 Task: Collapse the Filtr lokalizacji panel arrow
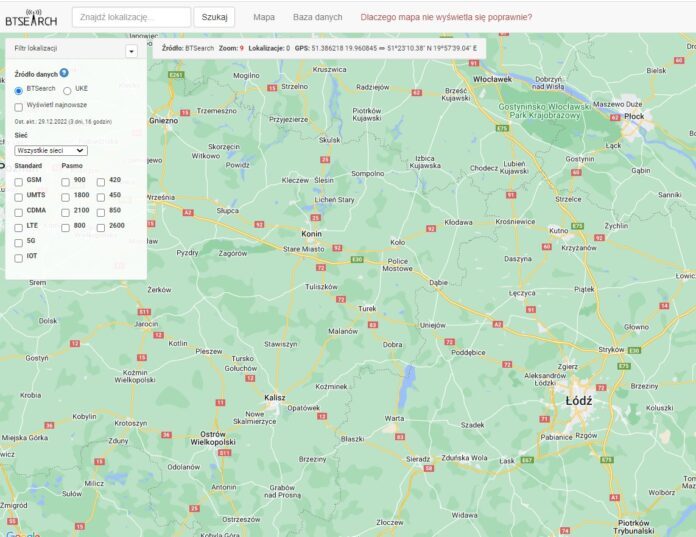131,50
